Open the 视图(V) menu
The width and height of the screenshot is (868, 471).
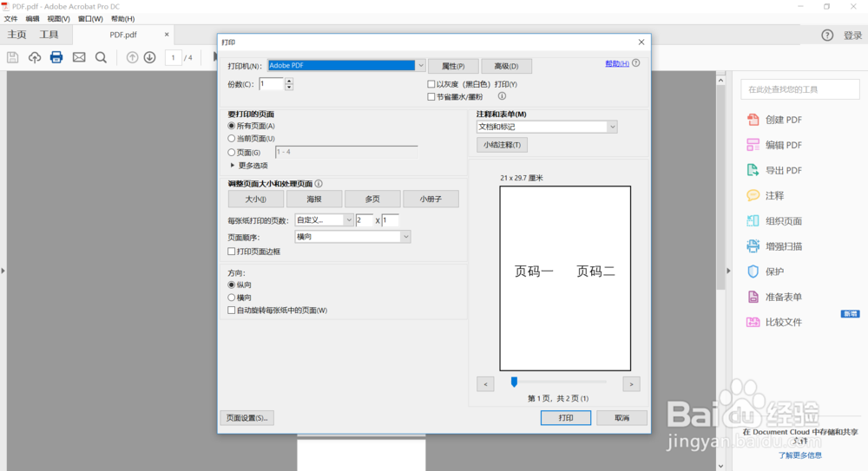(x=58, y=19)
